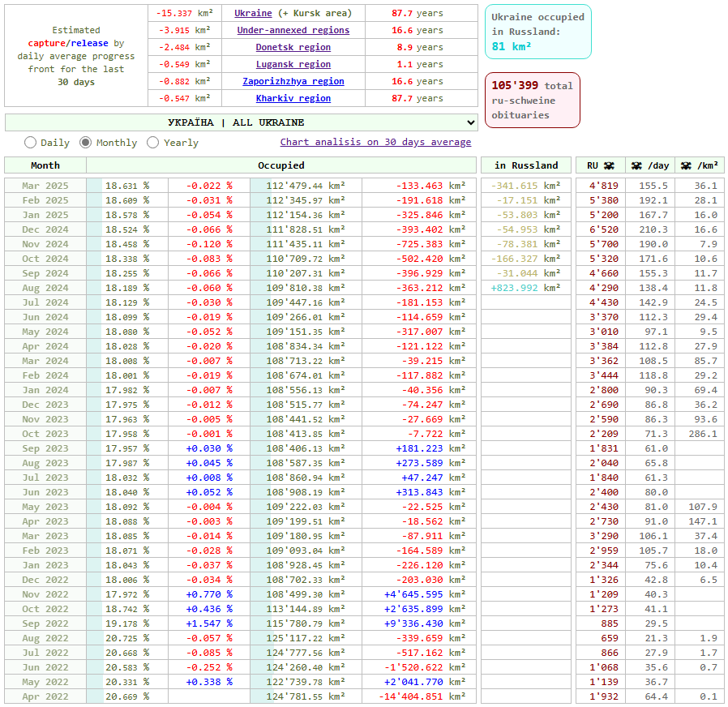Select the Aug 2024 month cell
Image resolution: width=728 pixels, height=707 pixels.
coord(45,288)
